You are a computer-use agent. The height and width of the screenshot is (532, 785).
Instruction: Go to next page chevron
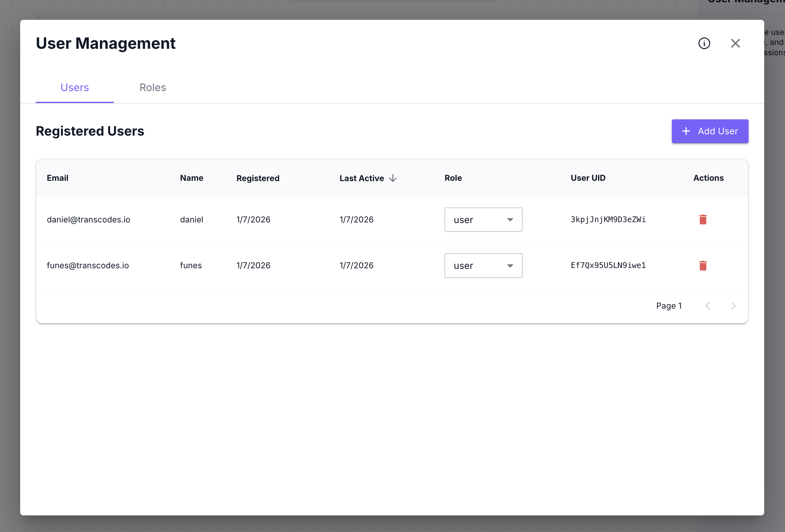pos(733,306)
